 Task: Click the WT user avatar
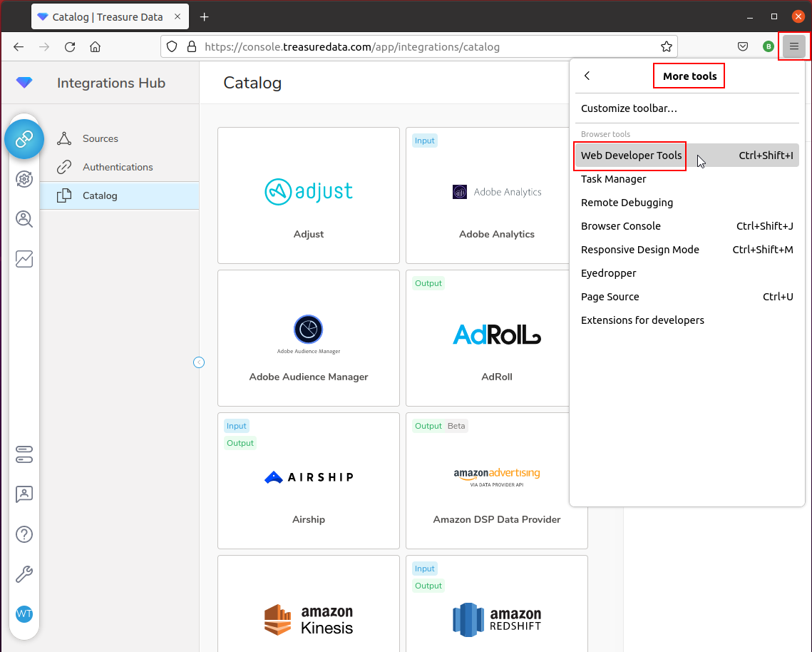pos(24,613)
